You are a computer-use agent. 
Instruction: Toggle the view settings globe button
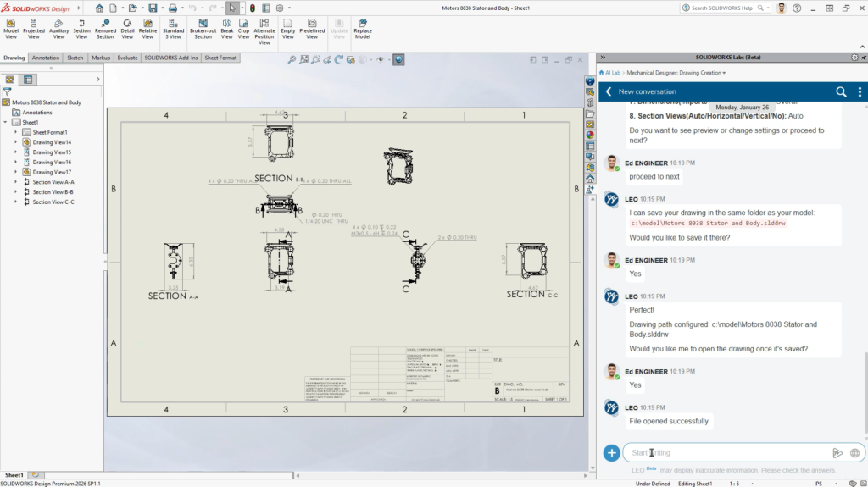pos(398,60)
